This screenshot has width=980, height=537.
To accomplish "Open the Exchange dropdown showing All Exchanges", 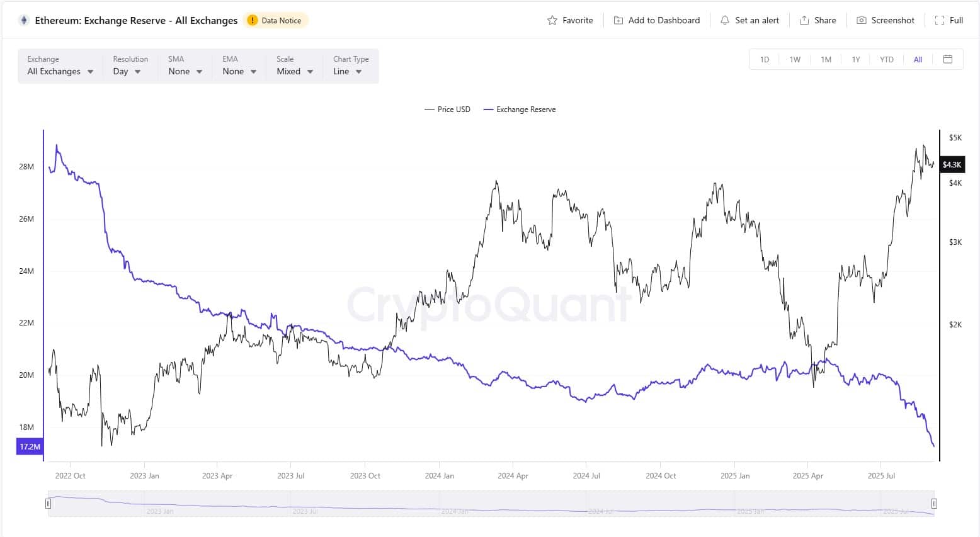I will (x=59, y=71).
